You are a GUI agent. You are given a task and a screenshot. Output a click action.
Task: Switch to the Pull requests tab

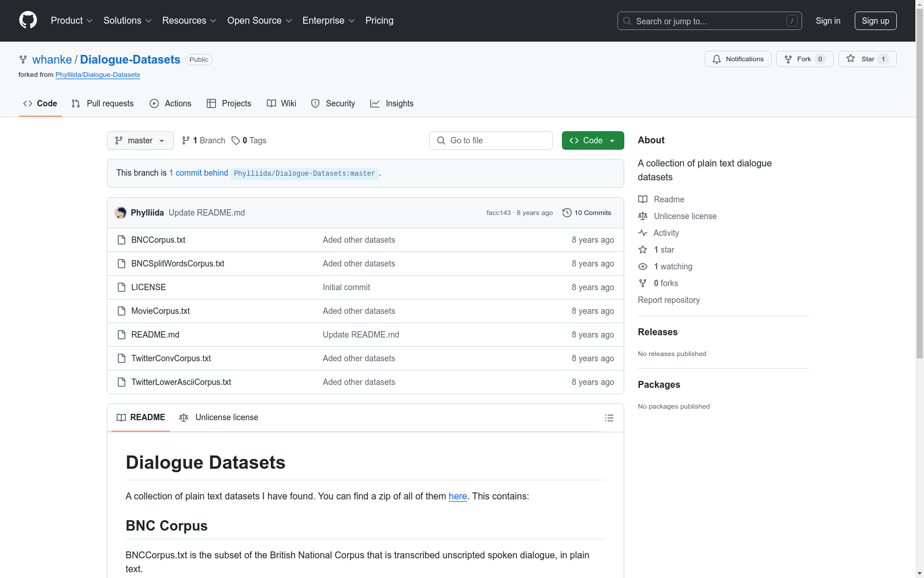102,103
